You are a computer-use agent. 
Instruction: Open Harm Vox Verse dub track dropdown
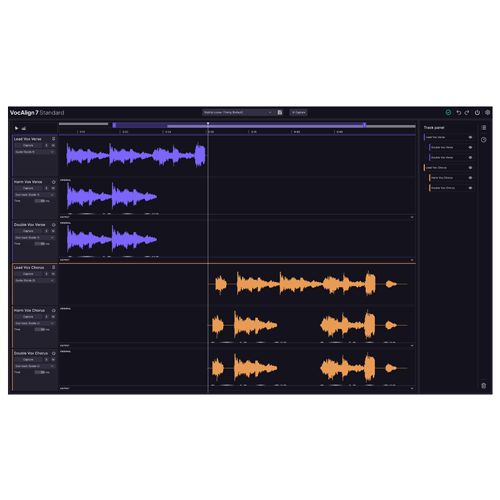tap(34, 195)
